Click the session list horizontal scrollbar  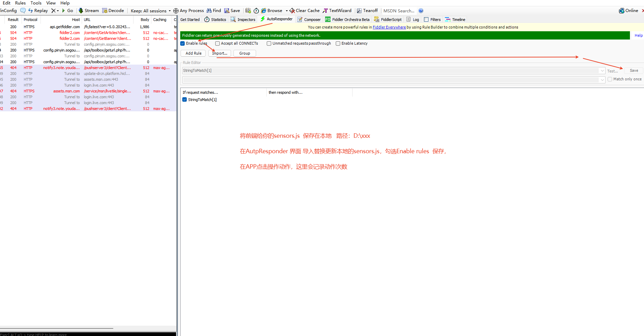[57, 328]
